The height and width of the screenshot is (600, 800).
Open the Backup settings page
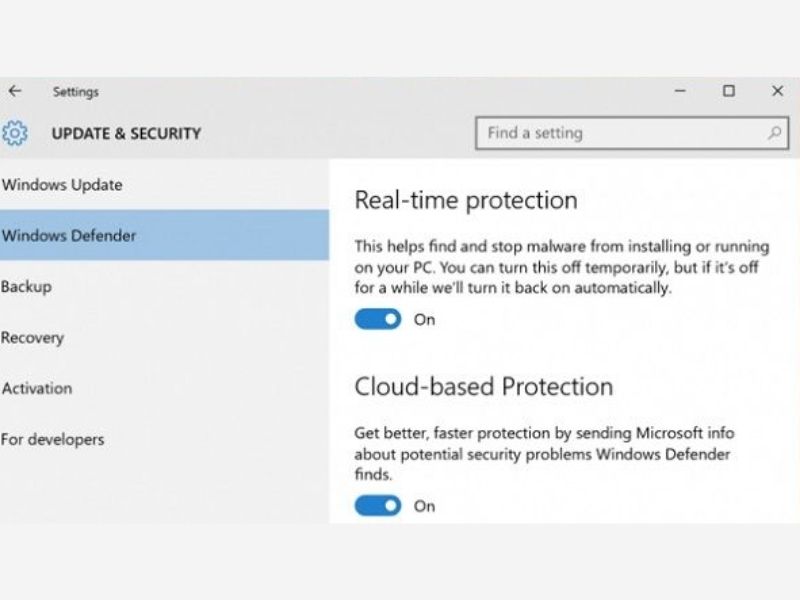[x=26, y=287]
